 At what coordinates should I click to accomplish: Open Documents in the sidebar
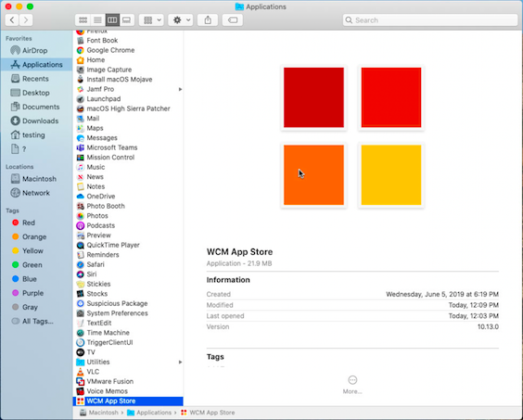tap(36, 107)
